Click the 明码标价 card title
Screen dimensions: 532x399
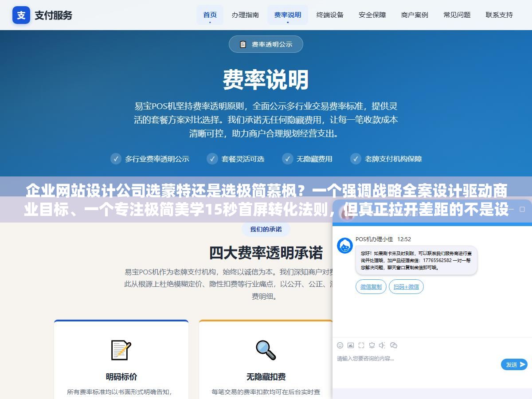(121, 377)
